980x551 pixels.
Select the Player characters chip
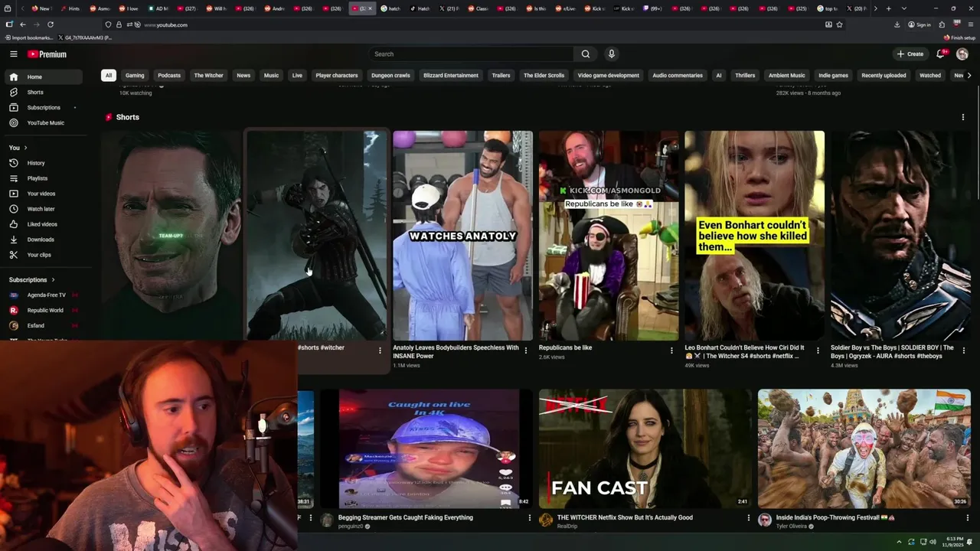[337, 75]
